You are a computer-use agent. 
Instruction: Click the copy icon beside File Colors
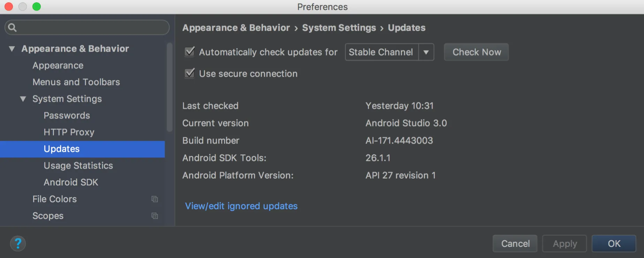155,199
